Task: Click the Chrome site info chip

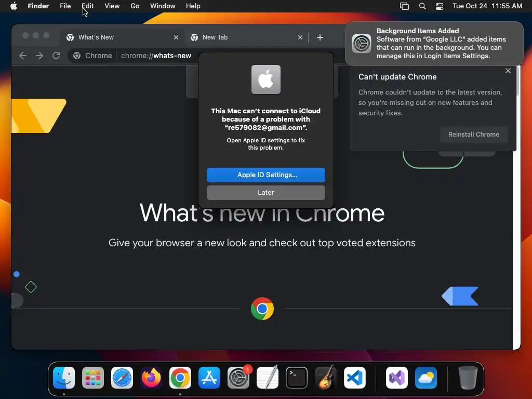Action: (x=92, y=56)
